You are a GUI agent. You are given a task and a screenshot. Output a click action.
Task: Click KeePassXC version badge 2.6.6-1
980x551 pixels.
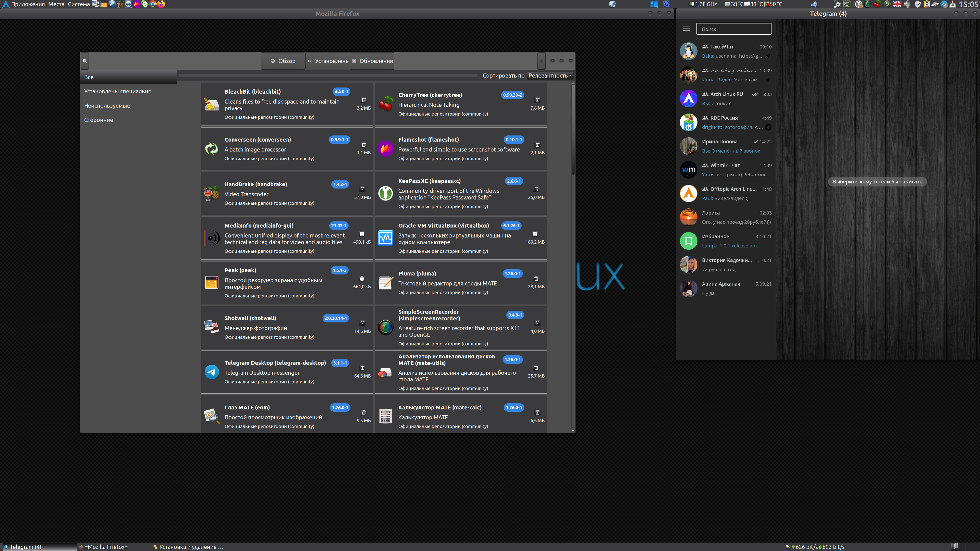513,181
